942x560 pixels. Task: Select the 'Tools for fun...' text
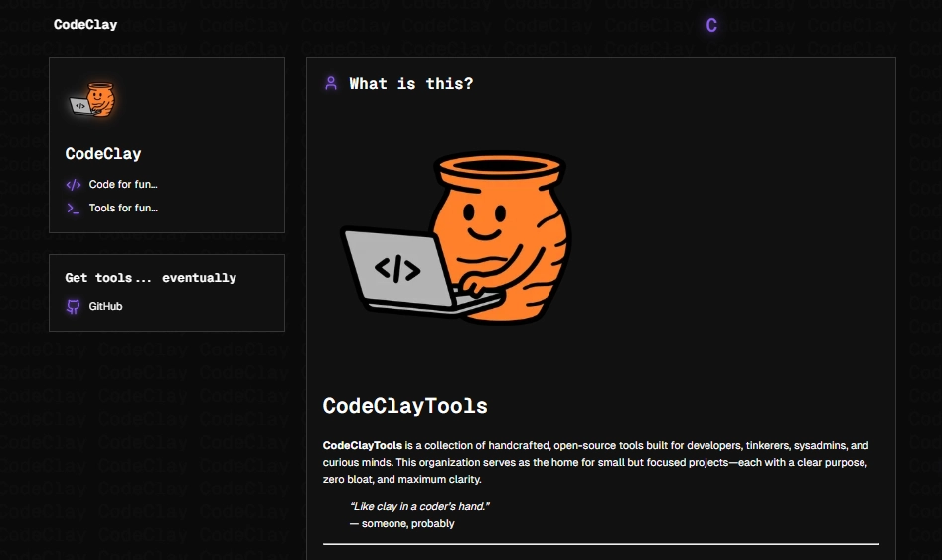click(x=123, y=209)
